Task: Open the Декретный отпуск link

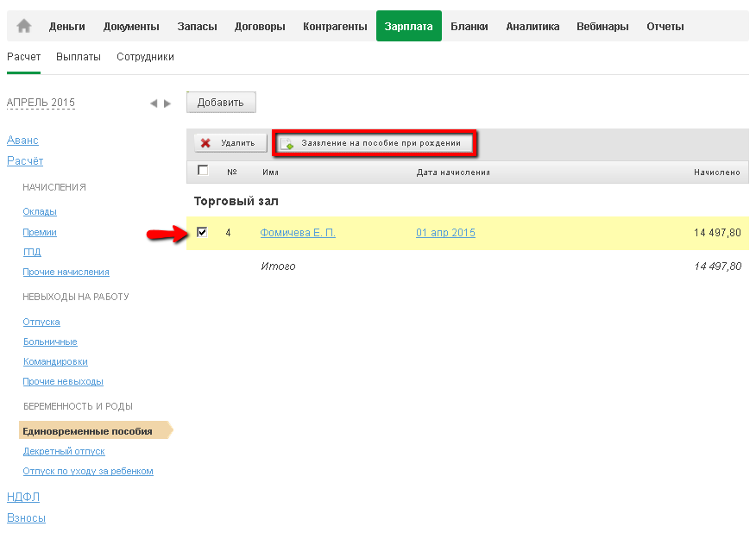Action: (64, 451)
